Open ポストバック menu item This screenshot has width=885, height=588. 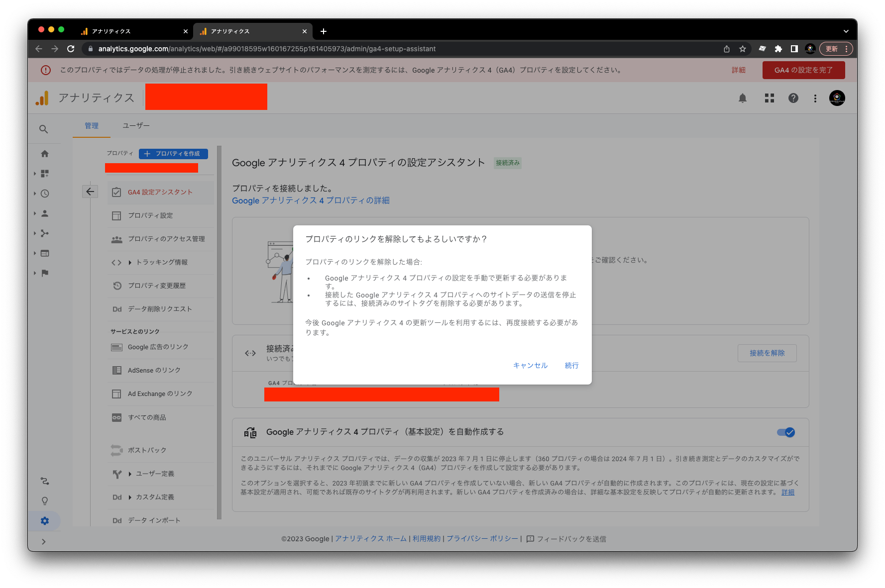tap(160, 450)
